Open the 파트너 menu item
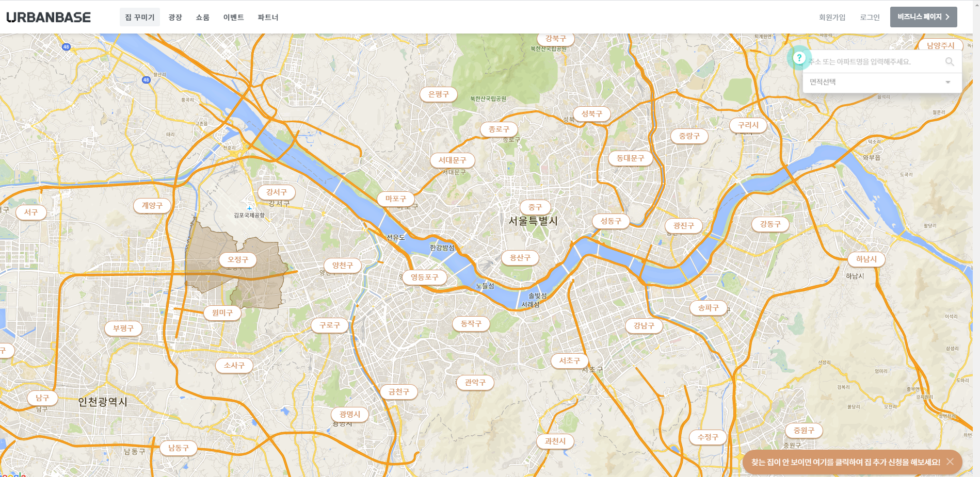Viewport: 980px width, 477px height. (268, 17)
